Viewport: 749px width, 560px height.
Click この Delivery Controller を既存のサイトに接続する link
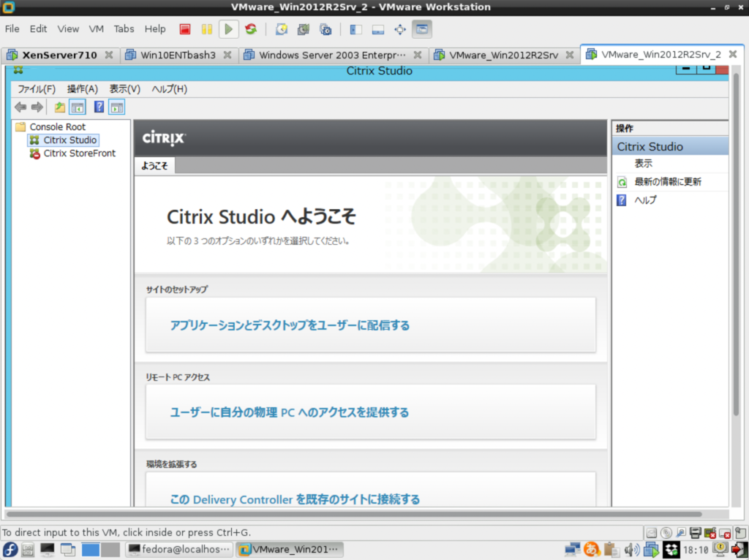[x=296, y=499]
